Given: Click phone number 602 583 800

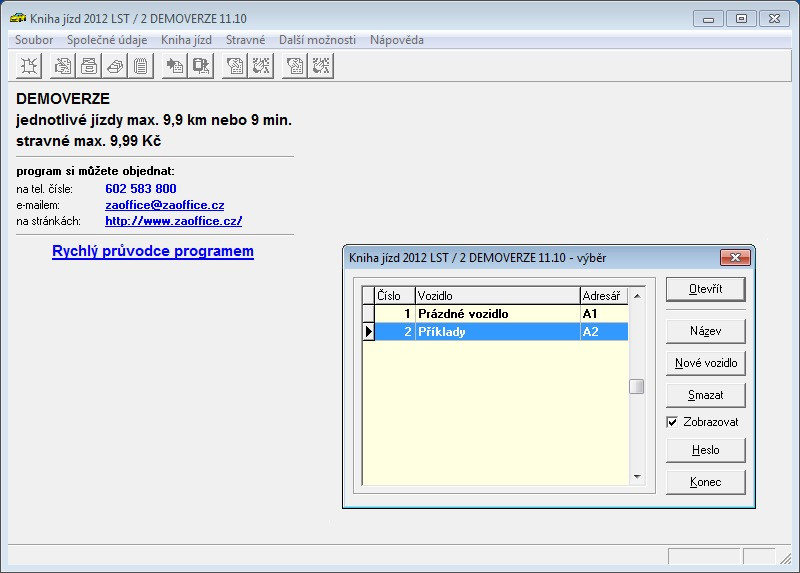Looking at the screenshot, I should point(141,189).
